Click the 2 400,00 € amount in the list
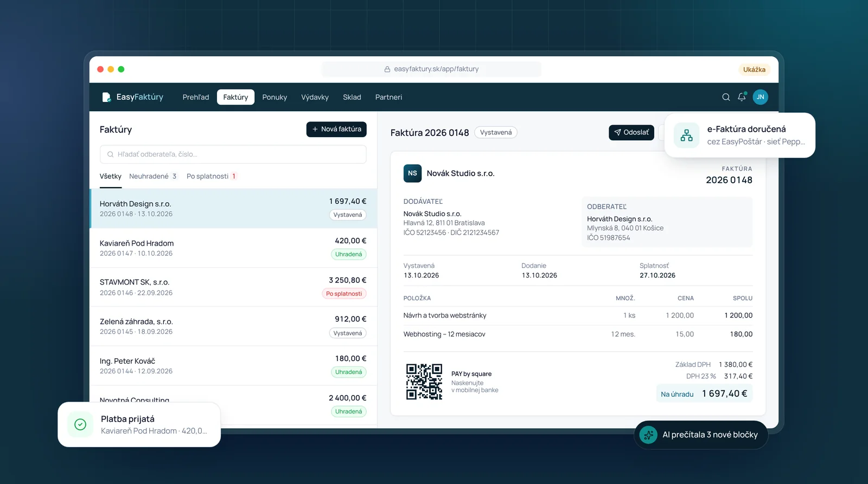Screen dimensions: 868x484 348,398
